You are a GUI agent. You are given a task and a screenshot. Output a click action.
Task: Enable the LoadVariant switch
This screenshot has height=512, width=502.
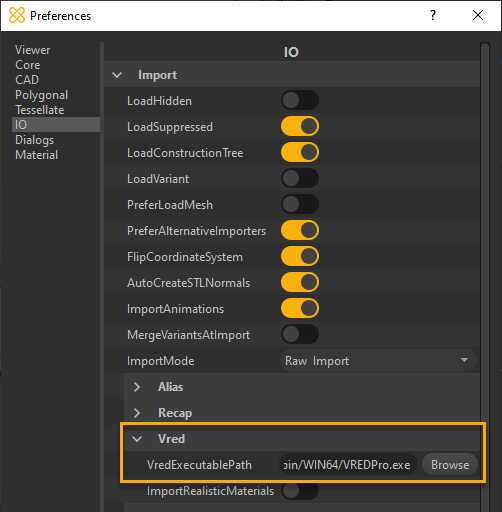[300, 178]
